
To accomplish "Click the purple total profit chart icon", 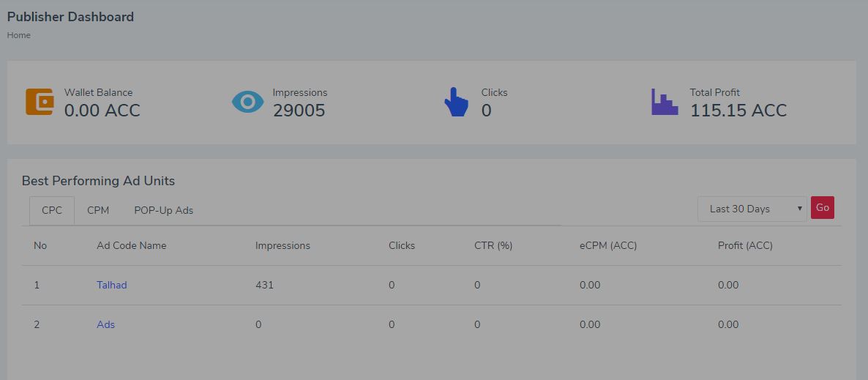I will tap(665, 102).
